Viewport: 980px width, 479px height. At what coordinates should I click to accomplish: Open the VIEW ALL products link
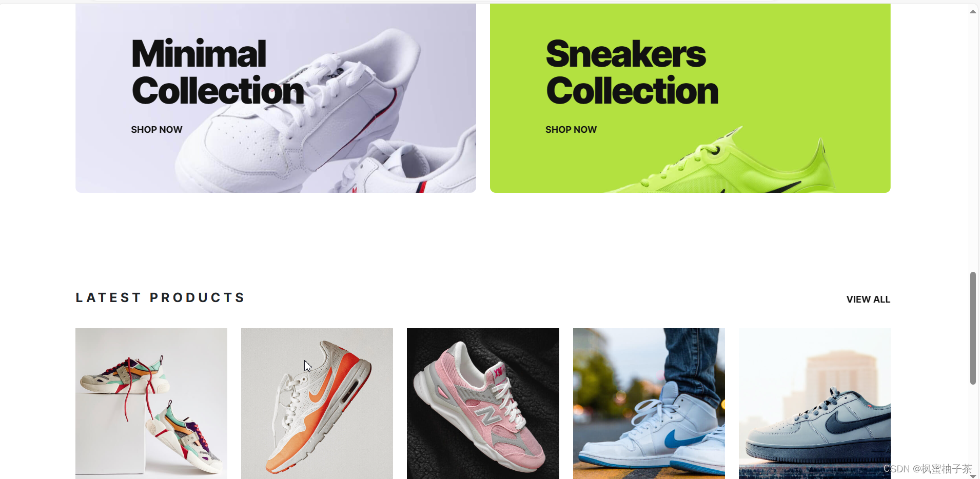[x=868, y=300]
